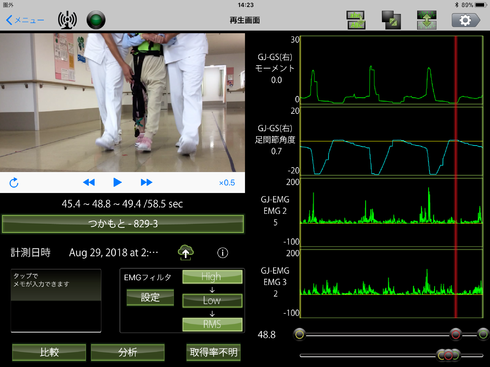This screenshot has width=490, height=367.
Task: Upload the recording to cloud
Action: [186, 253]
